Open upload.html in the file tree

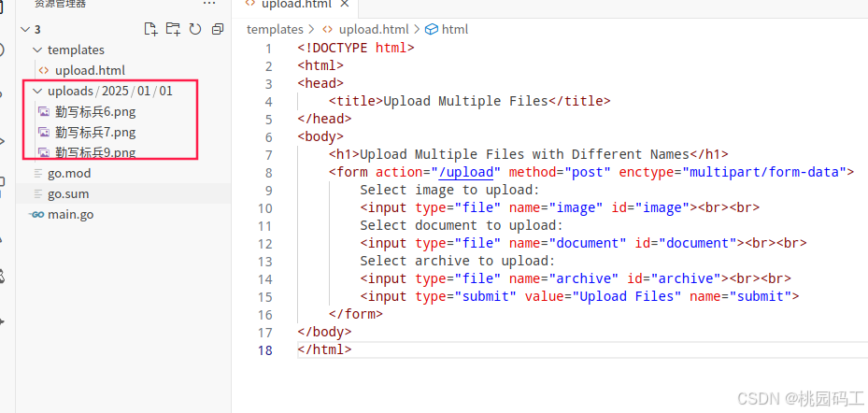pyautogui.click(x=90, y=70)
